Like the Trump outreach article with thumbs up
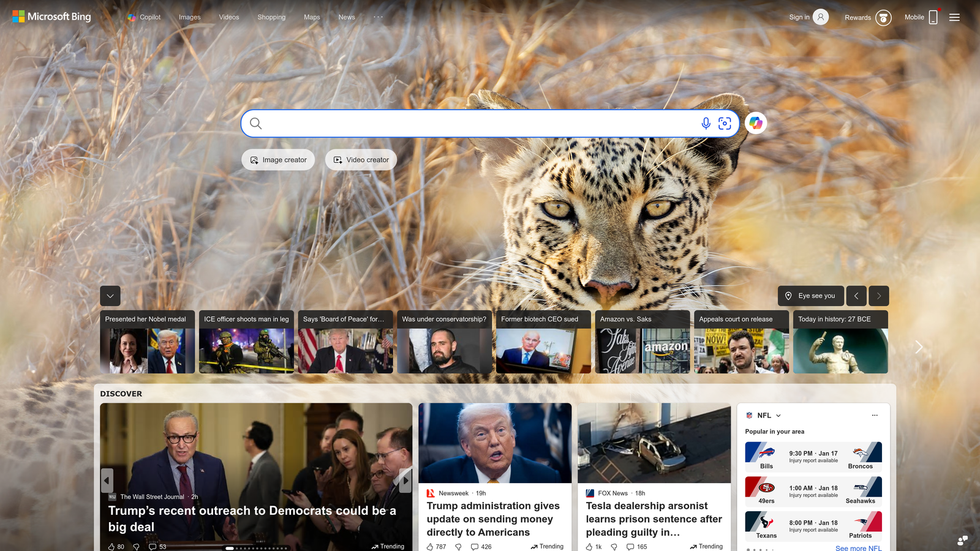Screen dimensions: 980x551 pos(112,547)
